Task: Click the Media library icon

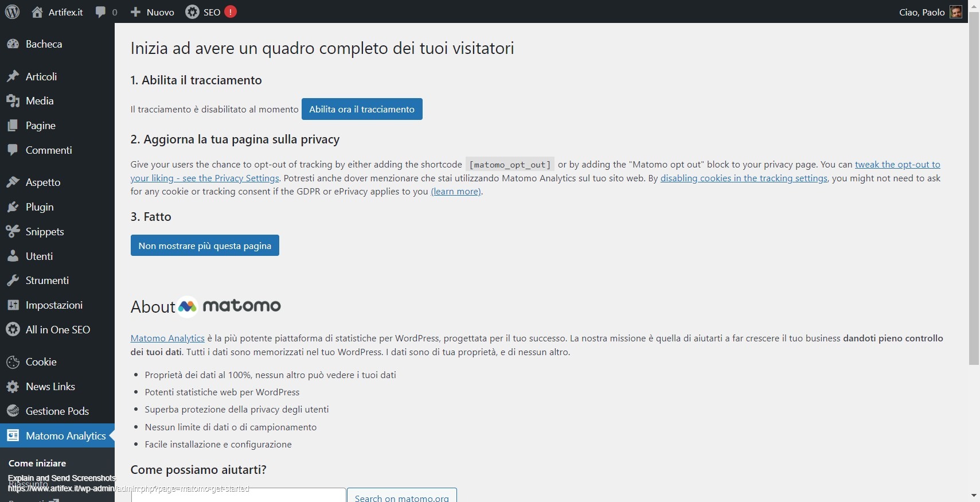Action: coord(13,101)
